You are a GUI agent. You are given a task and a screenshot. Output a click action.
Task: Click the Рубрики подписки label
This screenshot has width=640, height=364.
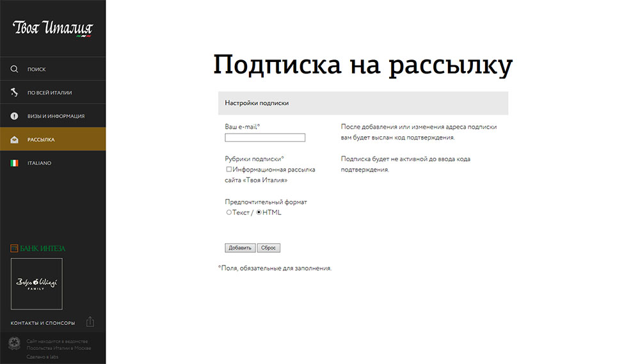pos(254,159)
